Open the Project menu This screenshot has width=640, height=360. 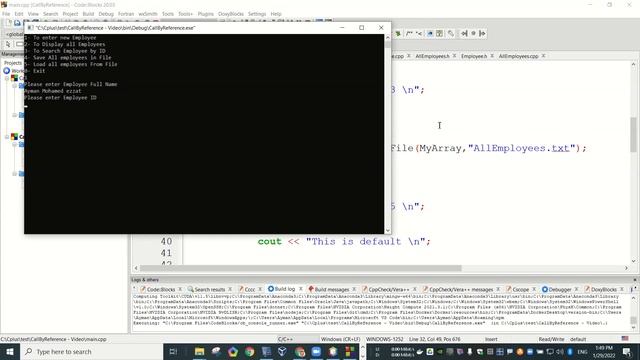70,14
